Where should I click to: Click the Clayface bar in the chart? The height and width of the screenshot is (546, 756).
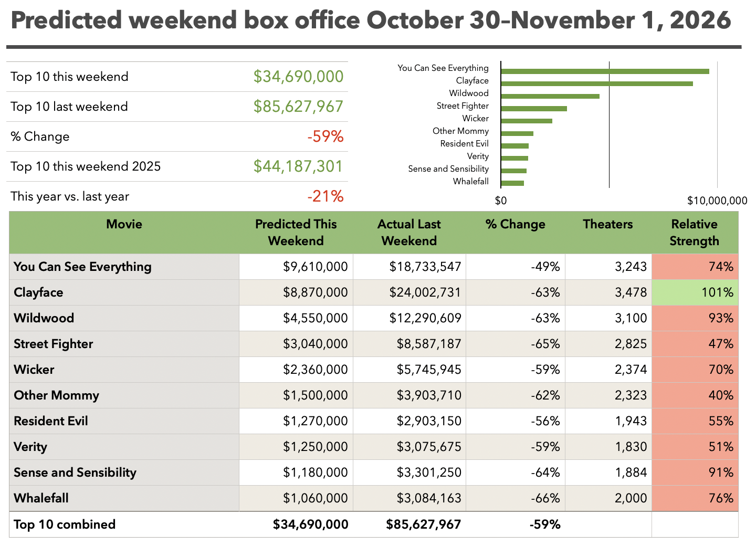(597, 83)
